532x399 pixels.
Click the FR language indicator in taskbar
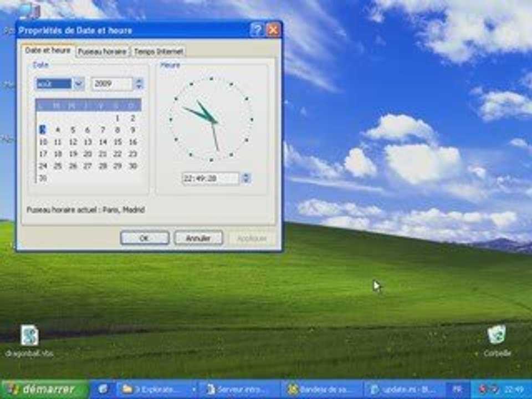coord(457,389)
